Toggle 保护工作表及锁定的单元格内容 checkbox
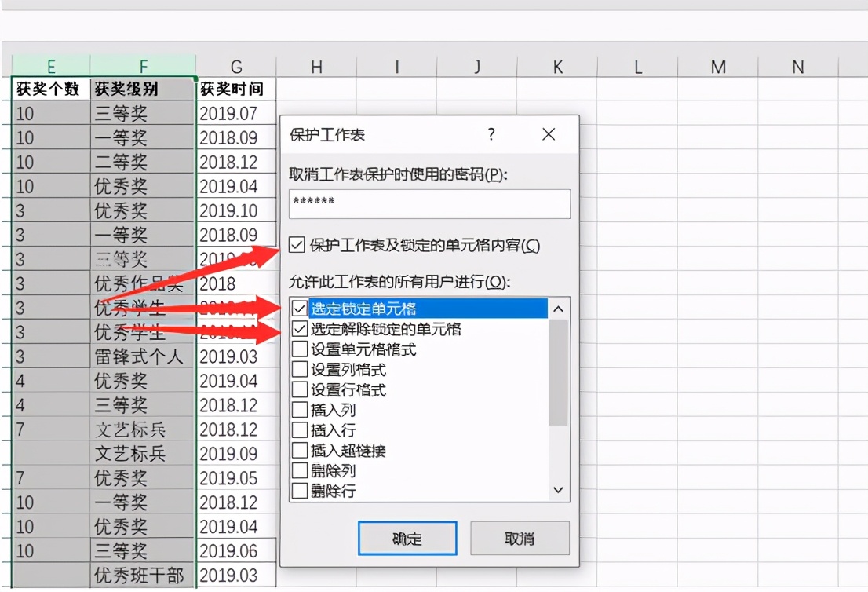 pos(297,245)
